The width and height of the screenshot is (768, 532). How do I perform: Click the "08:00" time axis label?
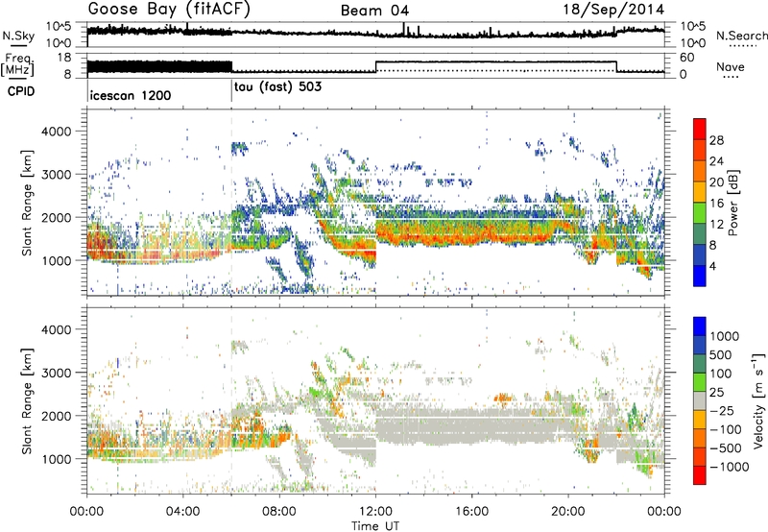click(x=279, y=511)
